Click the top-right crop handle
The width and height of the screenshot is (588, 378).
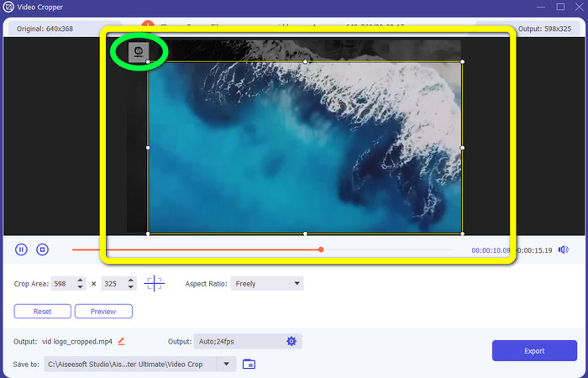coord(462,61)
